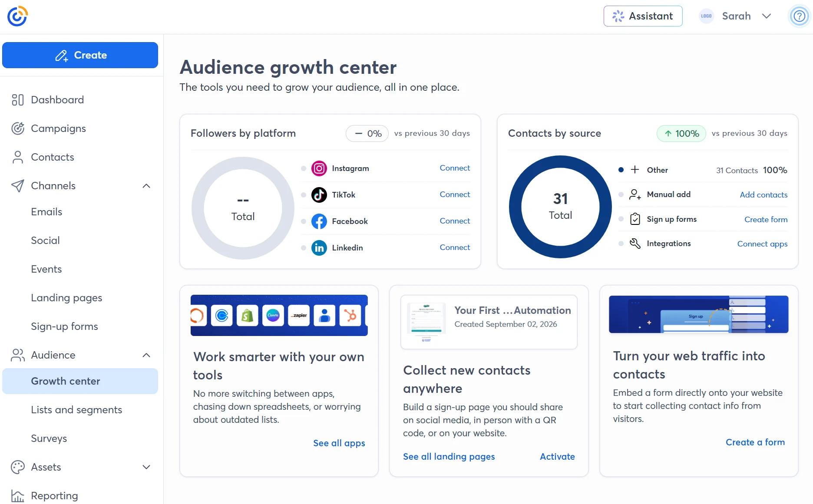Viewport: 813px width, 504px height.
Task: Click the Connect apps link
Action: coord(762,244)
